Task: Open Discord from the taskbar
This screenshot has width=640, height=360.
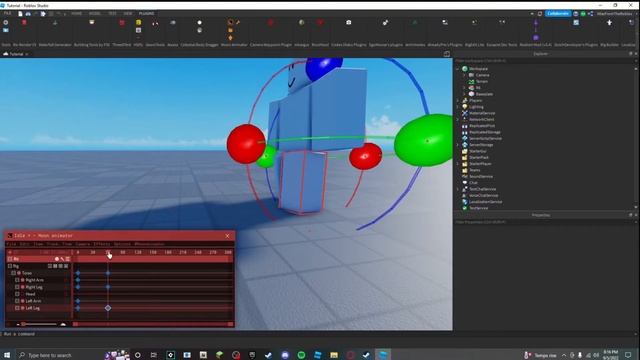Action: (285, 355)
